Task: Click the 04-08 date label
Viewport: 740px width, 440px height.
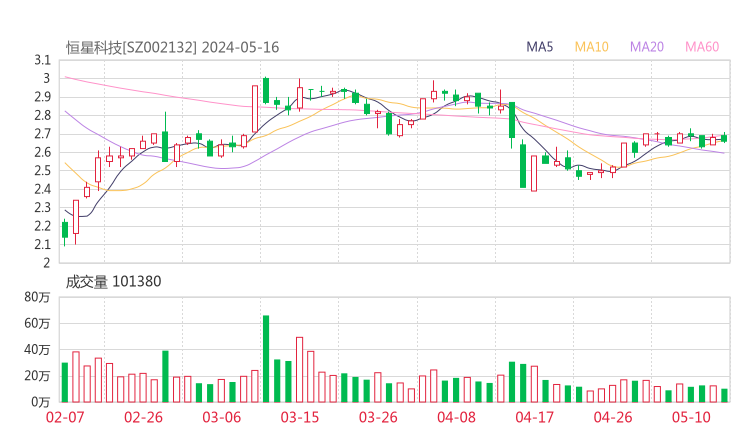Action: pos(456,417)
